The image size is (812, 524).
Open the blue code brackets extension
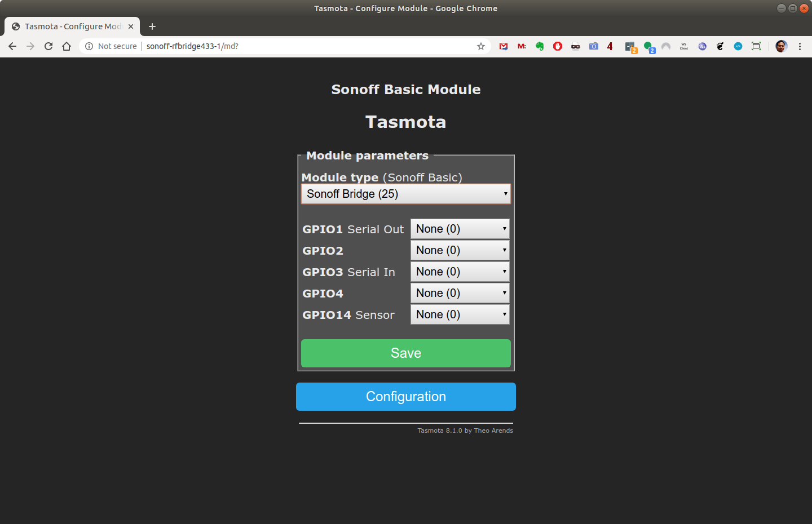[738, 46]
